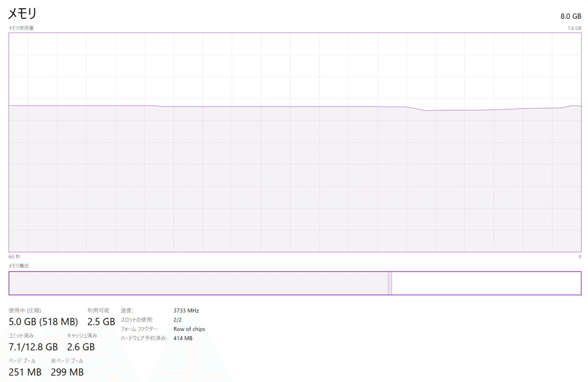Click the 利用可能 label

(98, 310)
